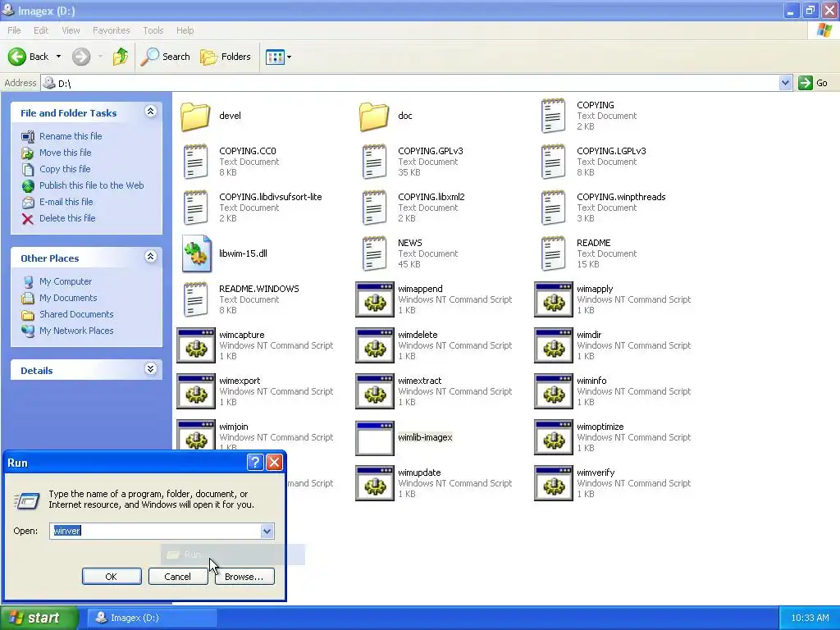Open the File menu

coord(14,30)
